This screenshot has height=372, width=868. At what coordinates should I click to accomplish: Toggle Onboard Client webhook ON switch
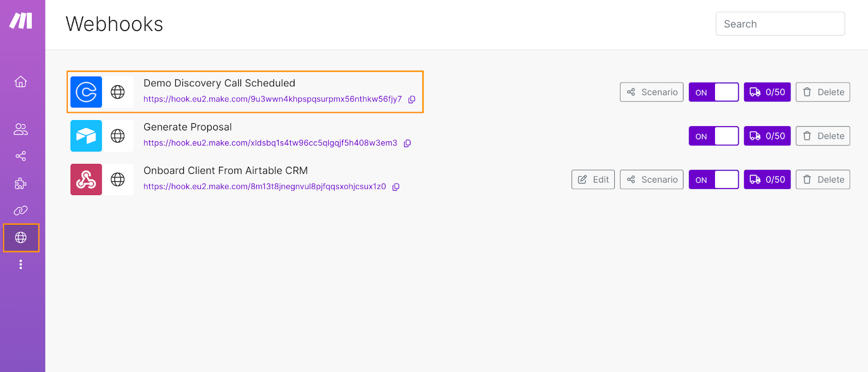pyautogui.click(x=714, y=179)
